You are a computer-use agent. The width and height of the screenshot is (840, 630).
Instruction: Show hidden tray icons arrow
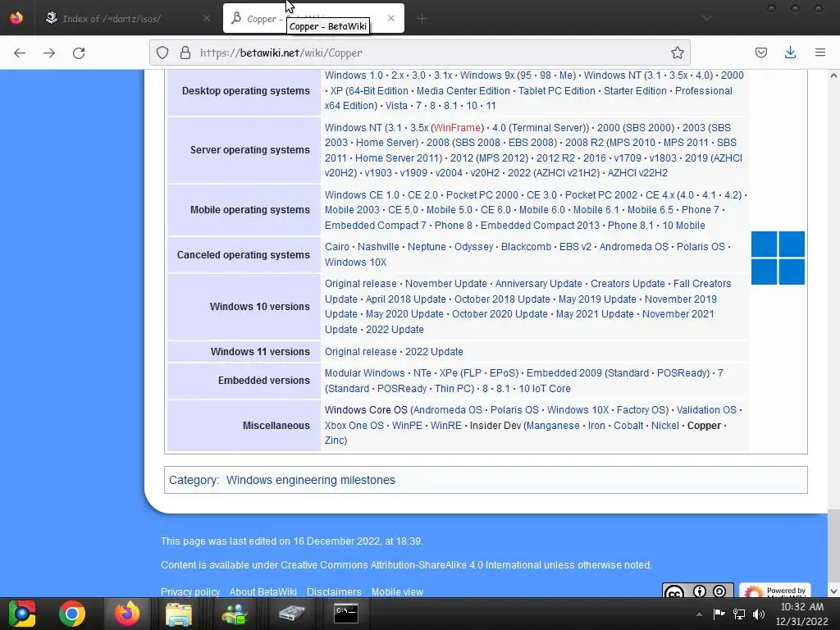pyautogui.click(x=699, y=614)
